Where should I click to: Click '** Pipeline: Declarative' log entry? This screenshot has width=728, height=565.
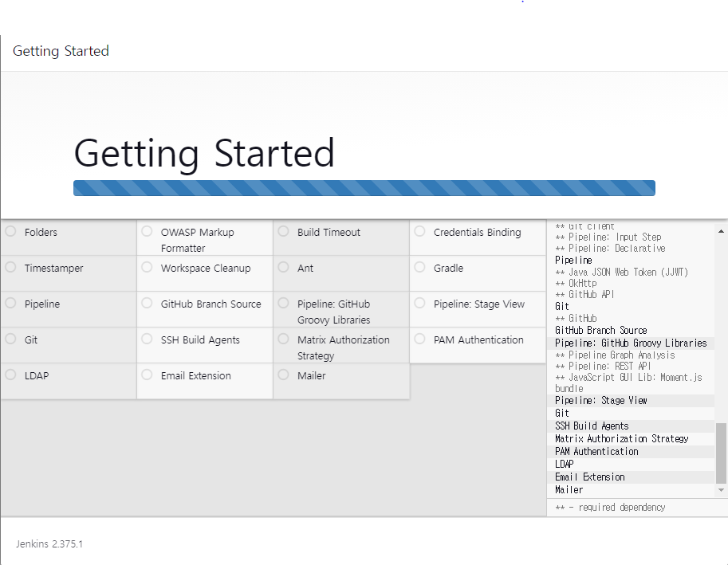coord(610,248)
